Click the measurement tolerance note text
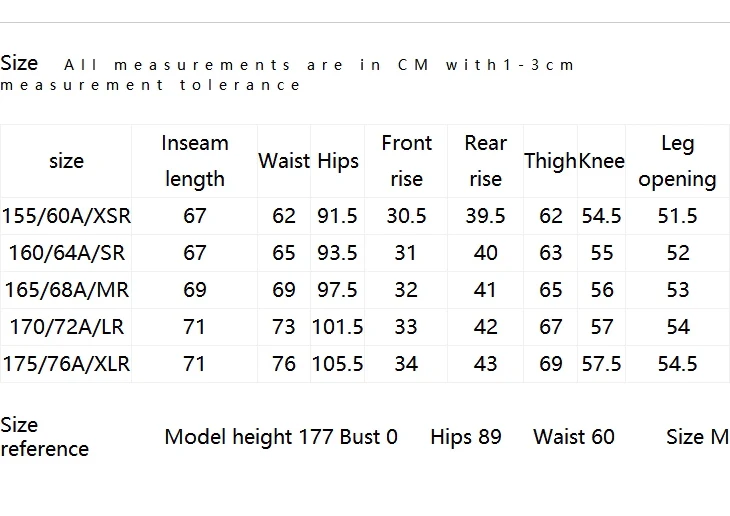The height and width of the screenshot is (516, 730). click(x=287, y=75)
